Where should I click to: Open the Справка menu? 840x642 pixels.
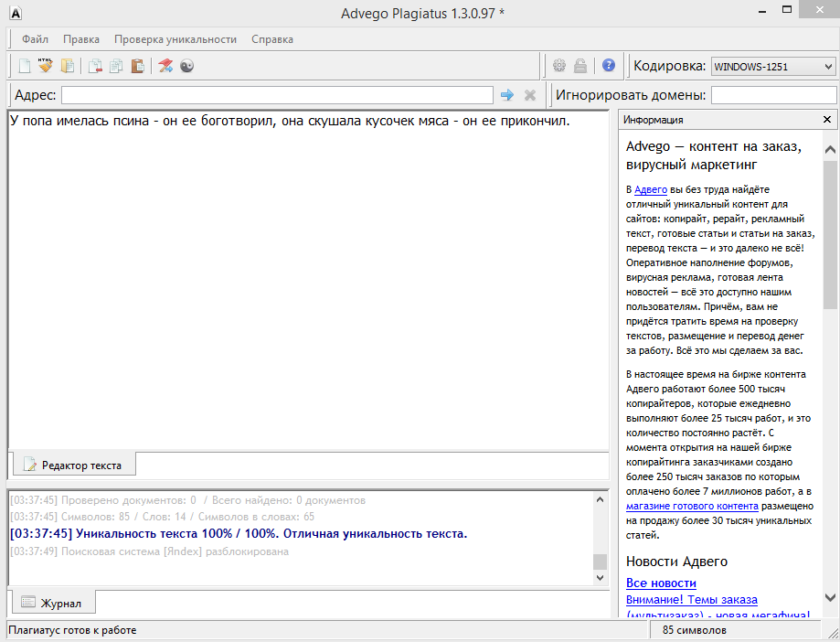tap(271, 39)
